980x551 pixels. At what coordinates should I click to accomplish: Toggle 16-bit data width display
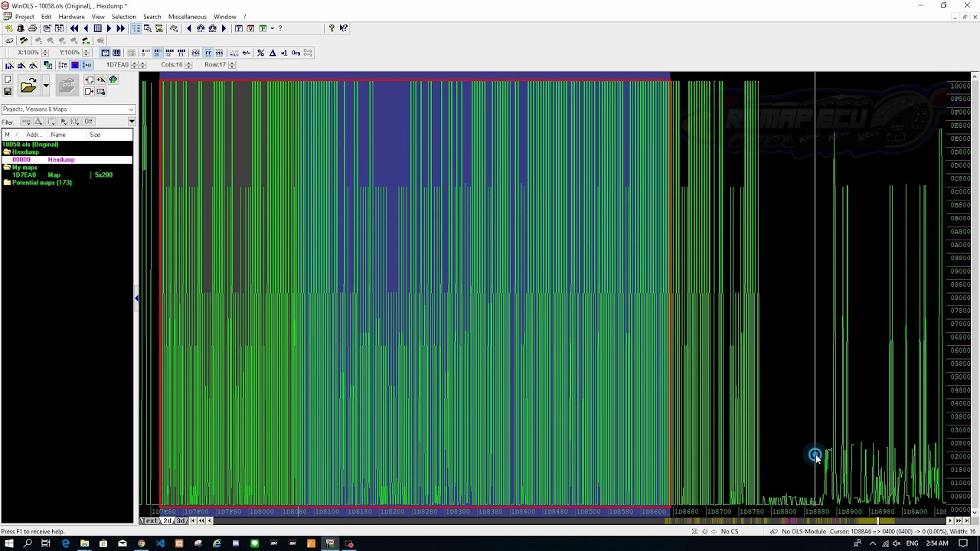[157, 52]
